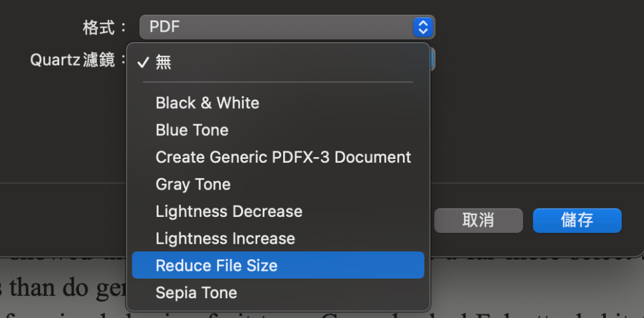Click the Quartz 濾鏡 label
The height and width of the screenshot is (318, 644).
[x=74, y=60]
